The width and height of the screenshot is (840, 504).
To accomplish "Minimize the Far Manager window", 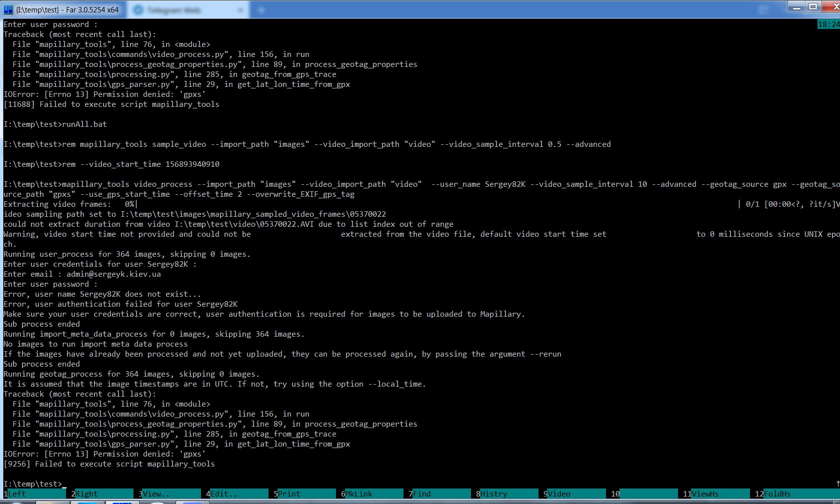I will pyautogui.click(x=797, y=7).
